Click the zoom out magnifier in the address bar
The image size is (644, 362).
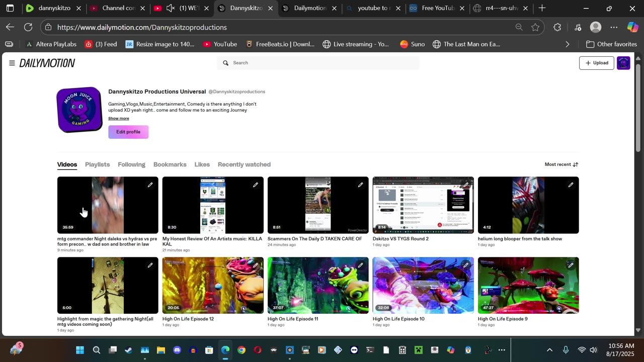pos(519,27)
